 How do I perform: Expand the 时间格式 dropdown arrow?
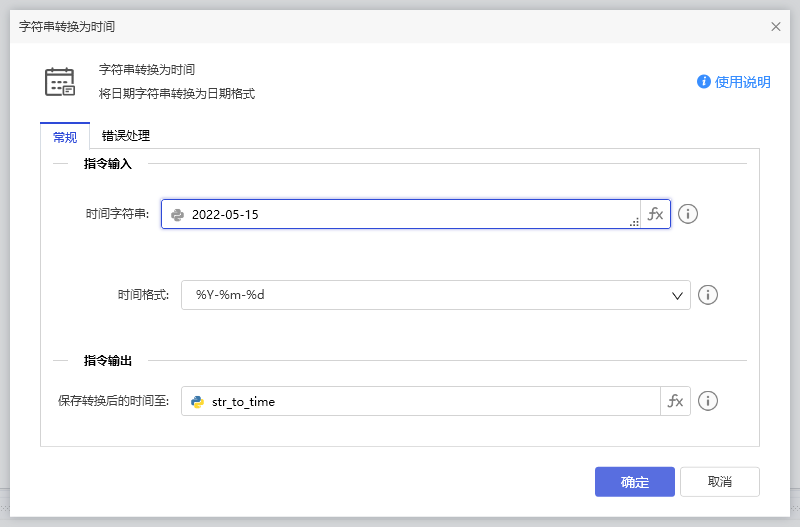tap(676, 295)
